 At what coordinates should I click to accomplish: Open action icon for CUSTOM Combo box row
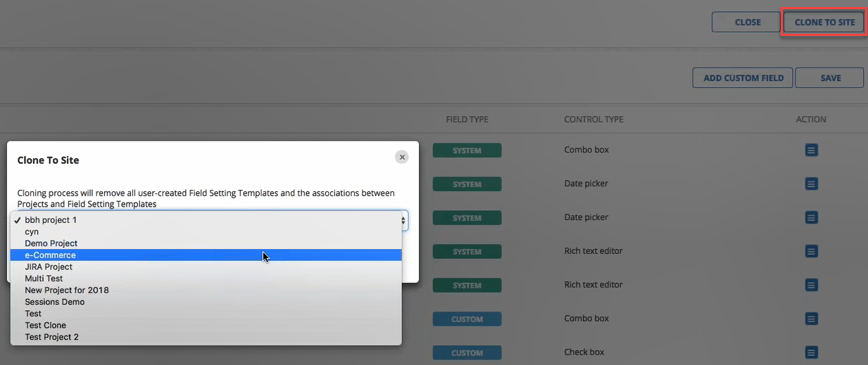(x=811, y=319)
